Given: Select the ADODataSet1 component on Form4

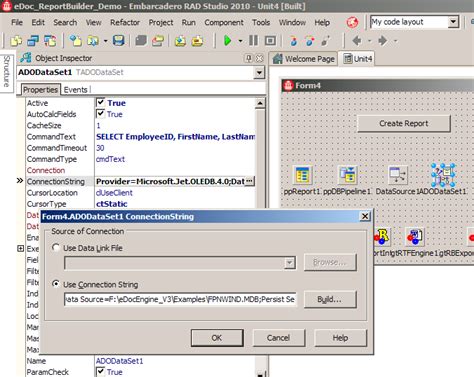Looking at the screenshot, I should [443, 175].
